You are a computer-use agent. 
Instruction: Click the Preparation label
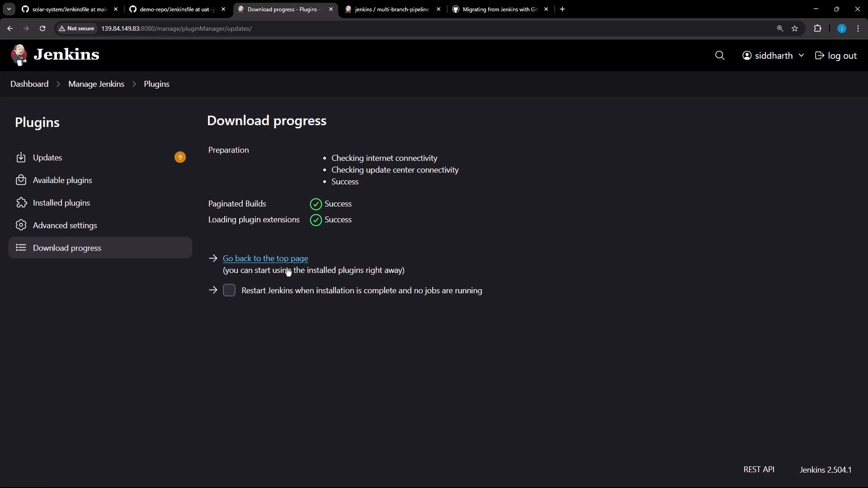[x=228, y=150]
